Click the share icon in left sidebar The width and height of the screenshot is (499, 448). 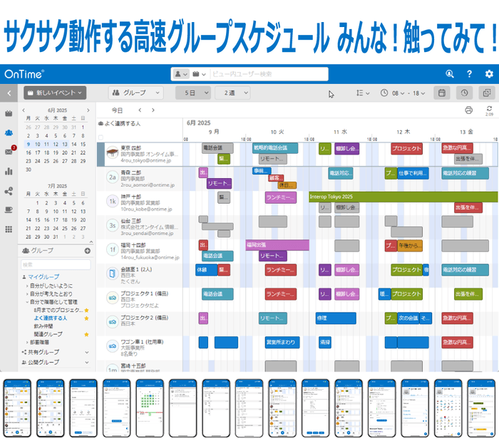tap(9, 190)
